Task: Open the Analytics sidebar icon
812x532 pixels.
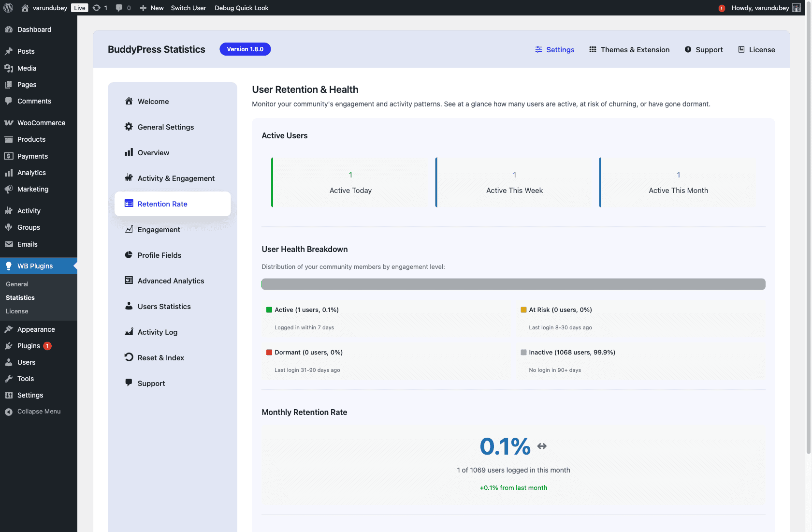Action: click(x=9, y=173)
